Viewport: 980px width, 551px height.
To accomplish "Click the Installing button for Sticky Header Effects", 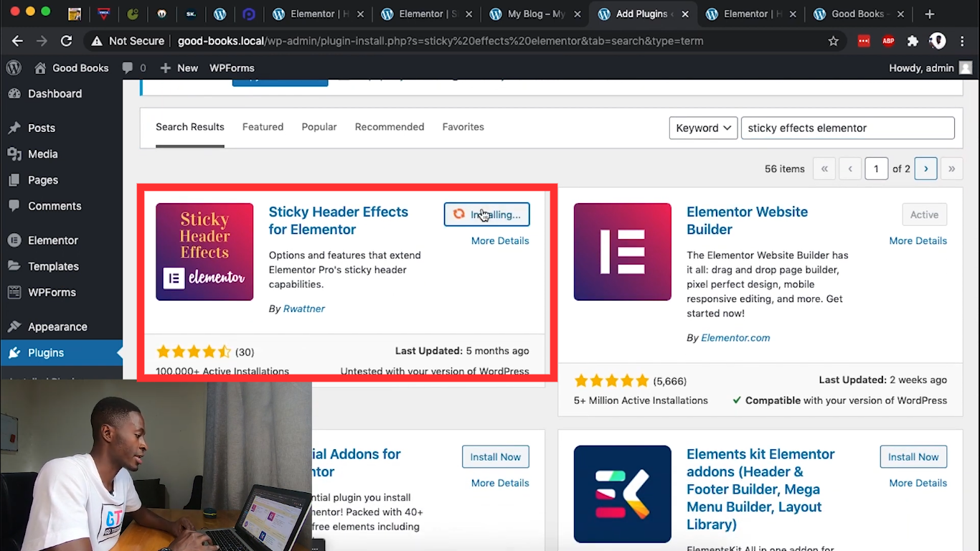I will click(487, 215).
